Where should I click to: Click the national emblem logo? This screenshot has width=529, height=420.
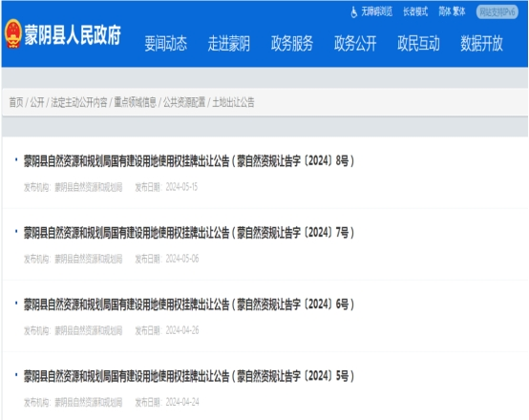pyautogui.click(x=13, y=33)
